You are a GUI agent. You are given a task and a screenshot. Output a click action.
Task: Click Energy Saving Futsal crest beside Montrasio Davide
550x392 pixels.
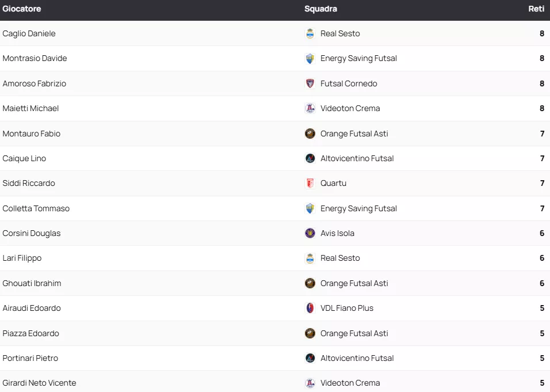coord(310,58)
